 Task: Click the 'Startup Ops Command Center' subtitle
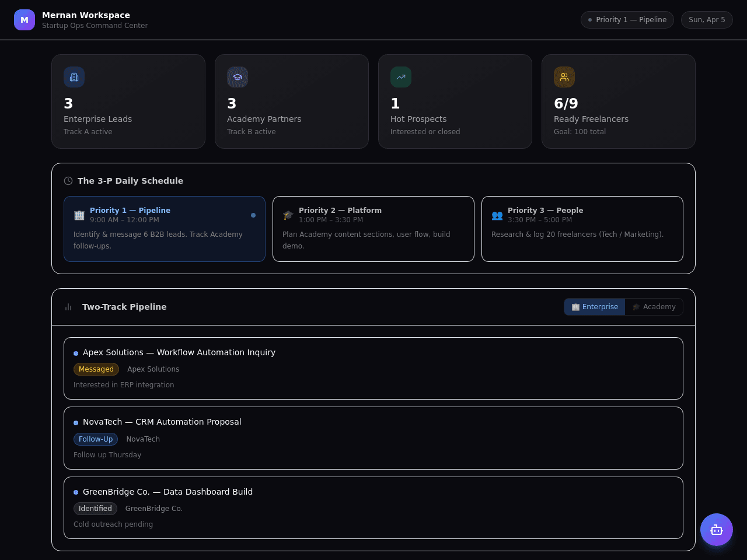95,26
